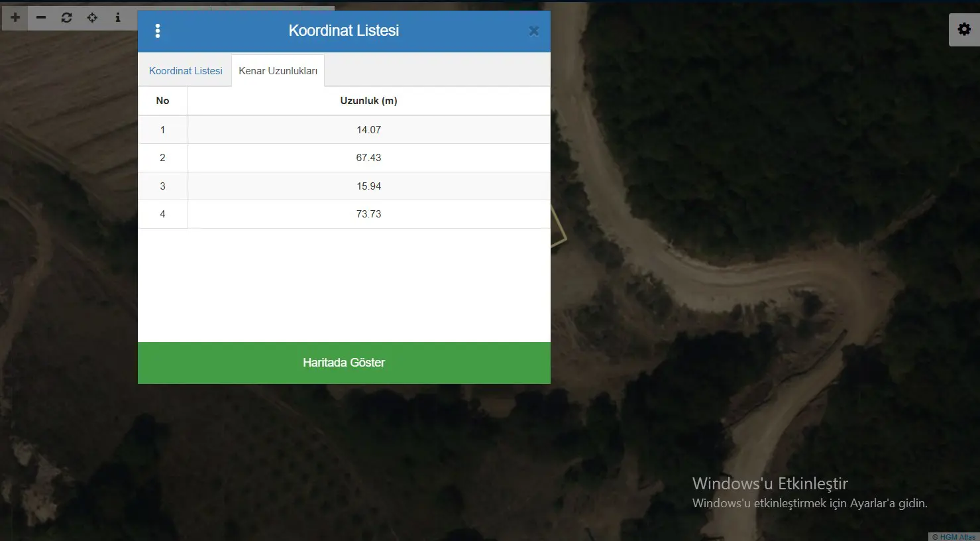Click row number 4 in the table

162,214
